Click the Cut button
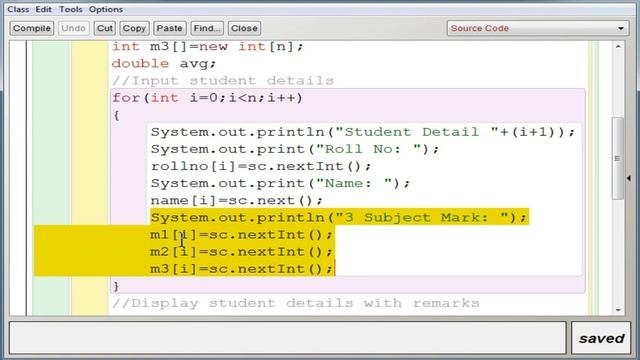Viewport: 640px width, 360px height. pos(104,28)
